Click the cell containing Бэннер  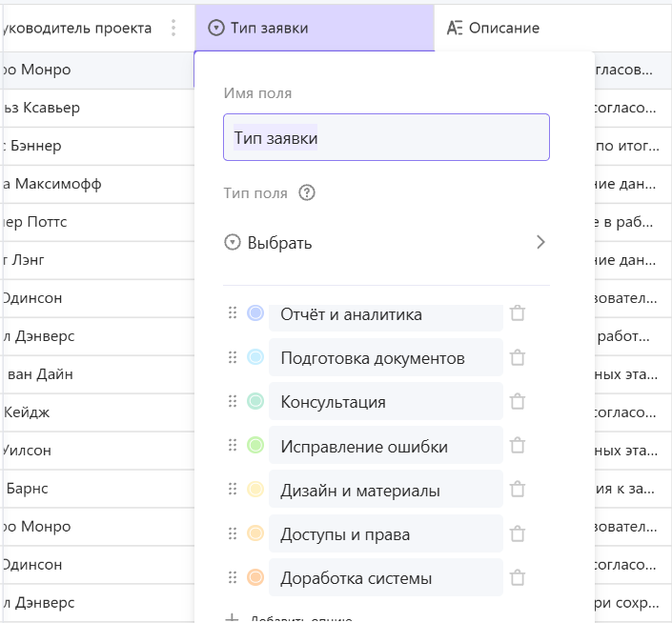(97, 146)
